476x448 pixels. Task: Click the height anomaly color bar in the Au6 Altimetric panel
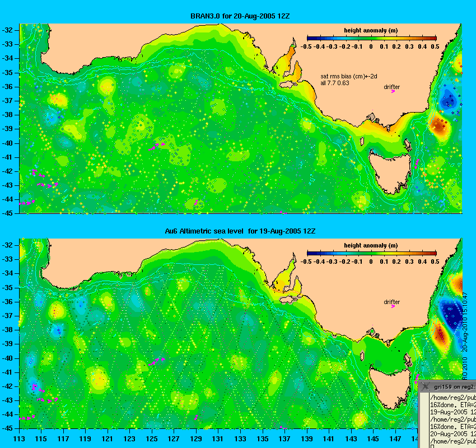[372, 253]
